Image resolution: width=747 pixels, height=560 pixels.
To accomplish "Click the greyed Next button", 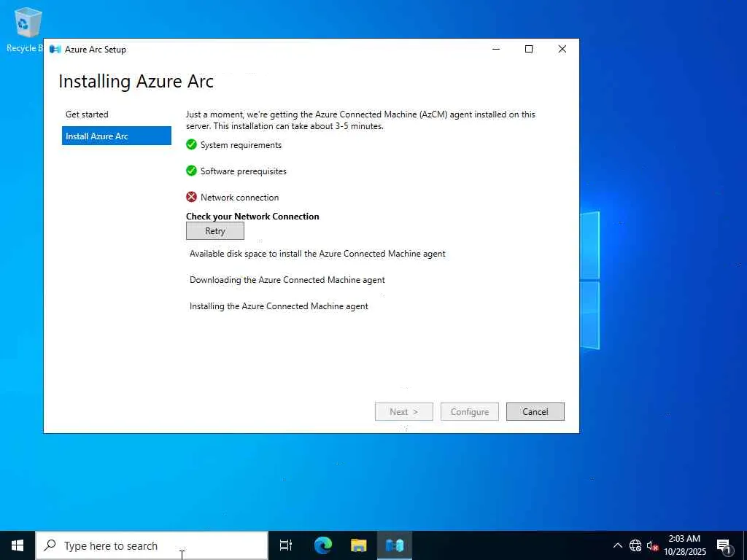I will pyautogui.click(x=403, y=412).
